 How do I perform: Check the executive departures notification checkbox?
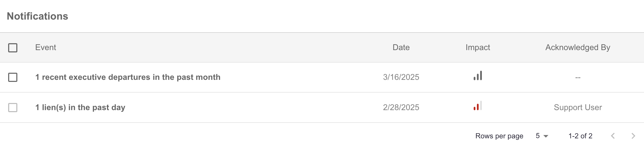(x=13, y=77)
